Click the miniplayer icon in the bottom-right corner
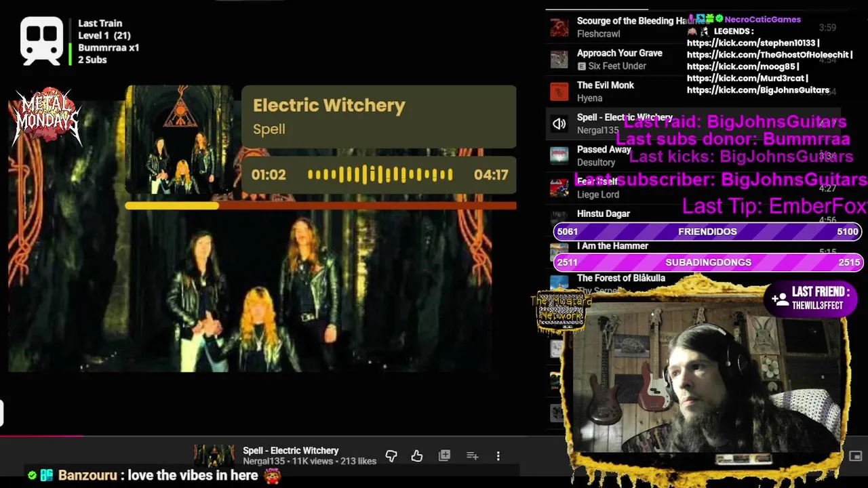Image resolution: width=868 pixels, height=488 pixels. (x=856, y=456)
